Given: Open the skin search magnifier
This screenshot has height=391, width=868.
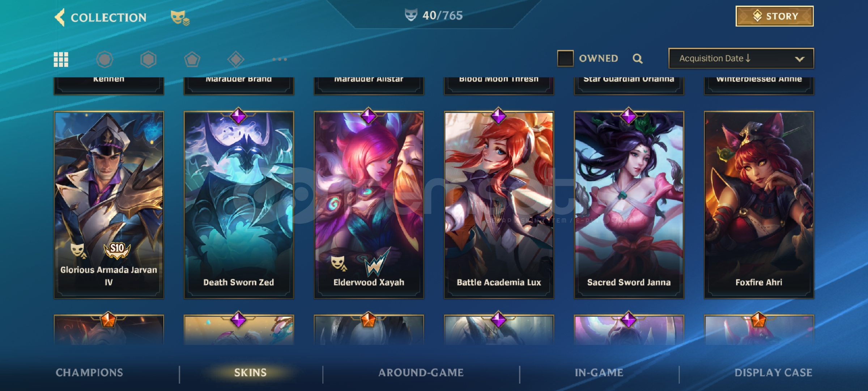Looking at the screenshot, I should click(638, 59).
